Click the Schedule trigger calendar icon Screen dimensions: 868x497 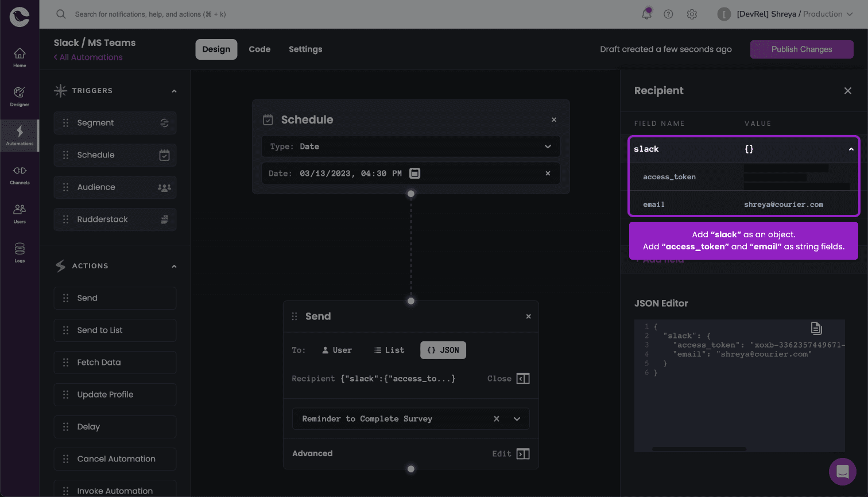pyautogui.click(x=164, y=155)
